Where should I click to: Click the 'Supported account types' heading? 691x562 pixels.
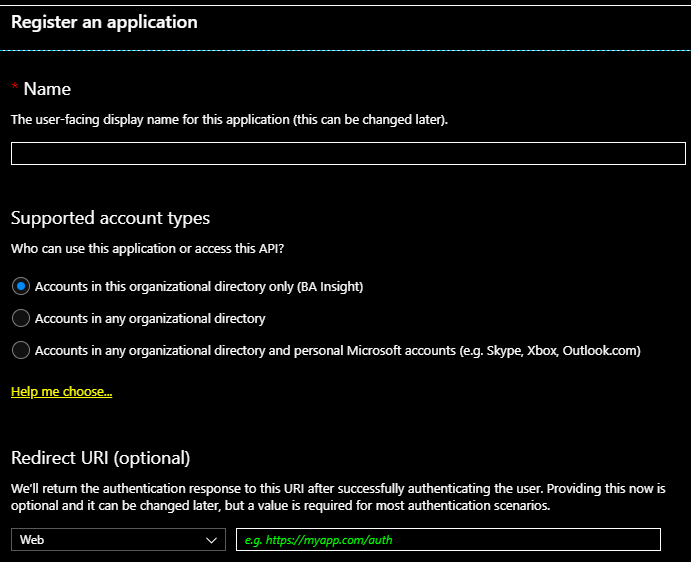click(x=110, y=217)
